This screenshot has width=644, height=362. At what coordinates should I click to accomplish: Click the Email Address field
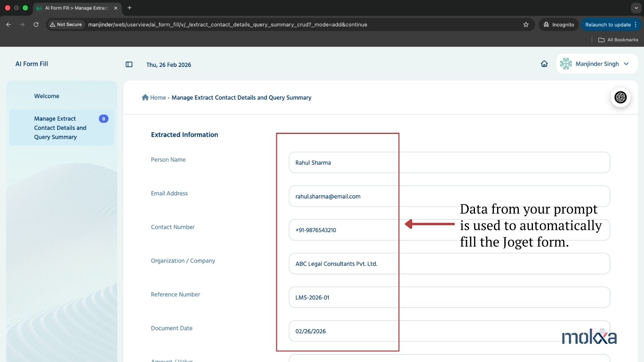(449, 196)
